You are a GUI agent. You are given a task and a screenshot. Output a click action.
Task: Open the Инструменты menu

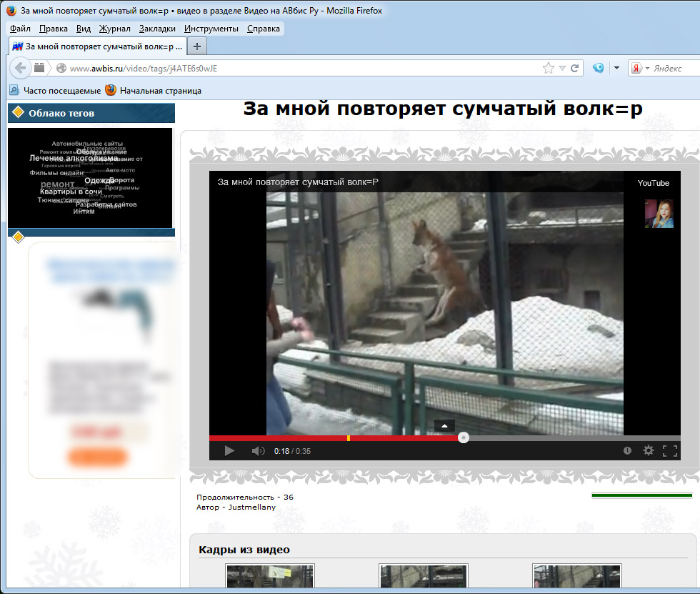(x=211, y=29)
